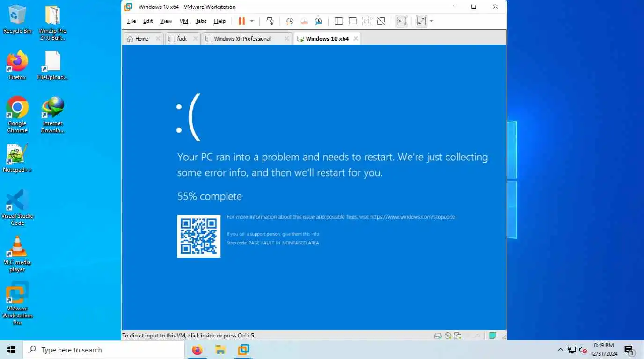644x359 pixels.
Task: Open the VM menu
Action: [x=184, y=21]
